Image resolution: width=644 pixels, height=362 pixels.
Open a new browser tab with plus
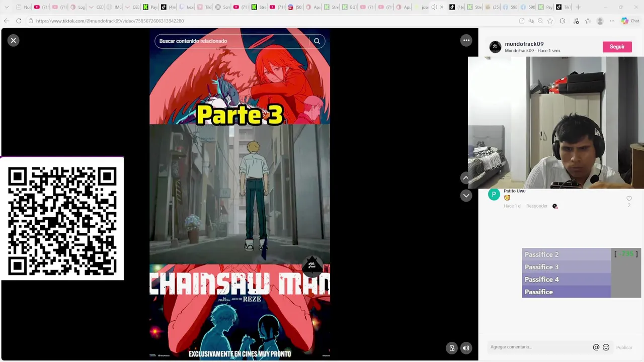coord(578,7)
